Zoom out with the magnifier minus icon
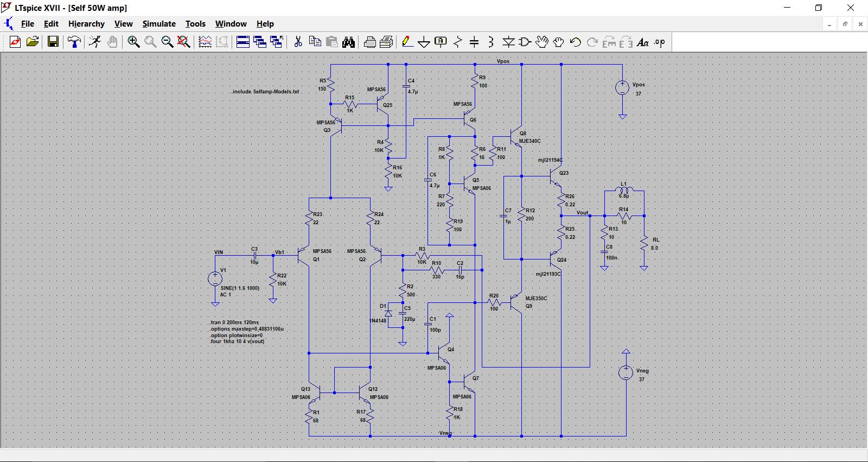Viewport: 868px width, 462px height. (x=167, y=42)
